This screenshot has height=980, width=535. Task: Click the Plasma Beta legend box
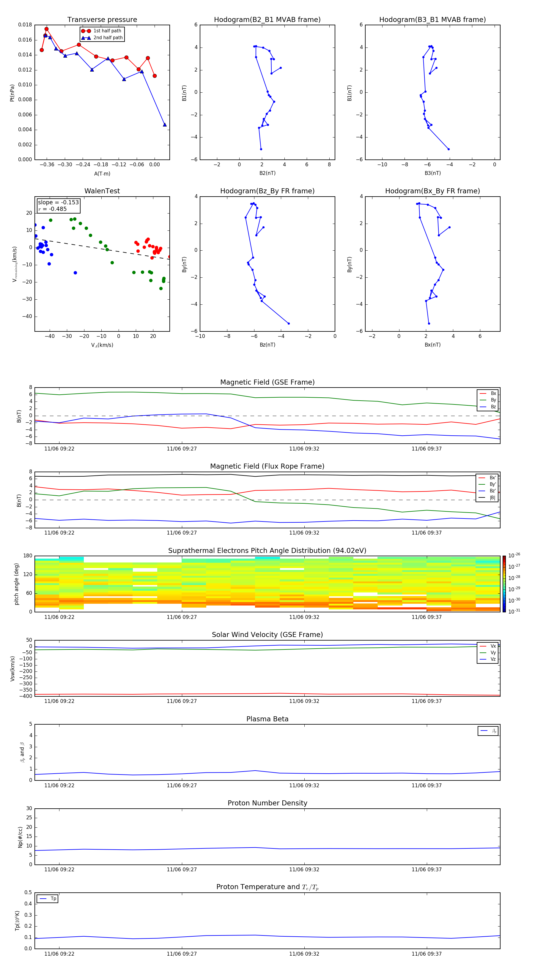488,731
